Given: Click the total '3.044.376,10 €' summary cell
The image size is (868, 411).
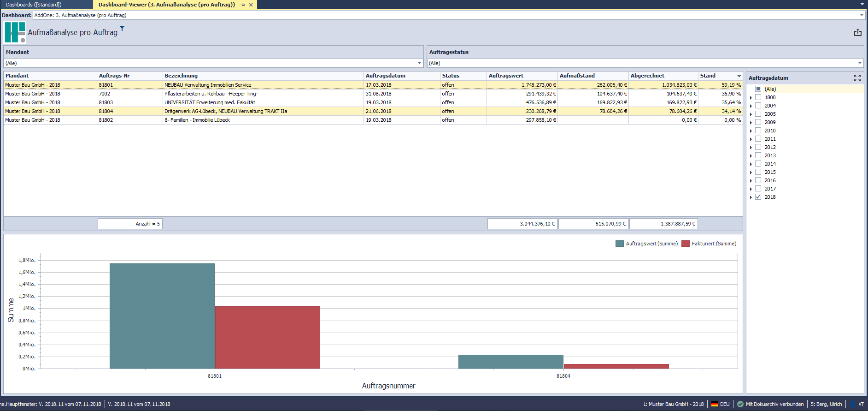Looking at the screenshot, I should pos(522,224).
